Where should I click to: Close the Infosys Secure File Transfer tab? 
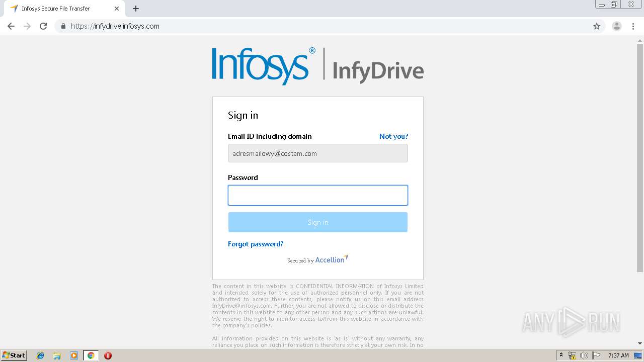point(117,9)
